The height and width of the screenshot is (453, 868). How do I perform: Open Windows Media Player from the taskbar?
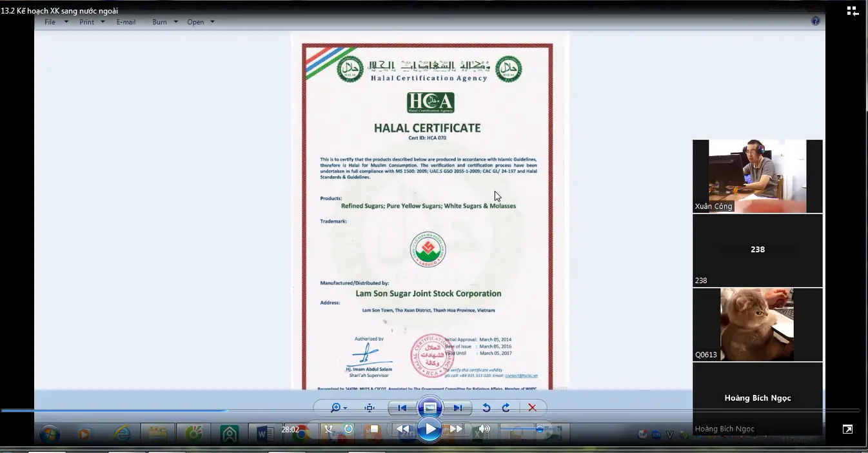coord(84,434)
